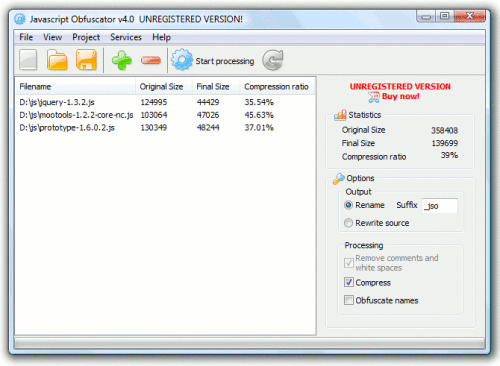The image size is (500, 366).
Task: Open project with the folder icon
Action: click(57, 60)
